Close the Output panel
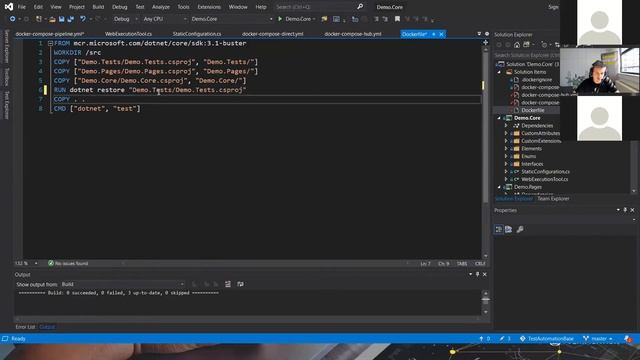Image resolution: width=640 pixels, height=360 pixels. (484, 274)
